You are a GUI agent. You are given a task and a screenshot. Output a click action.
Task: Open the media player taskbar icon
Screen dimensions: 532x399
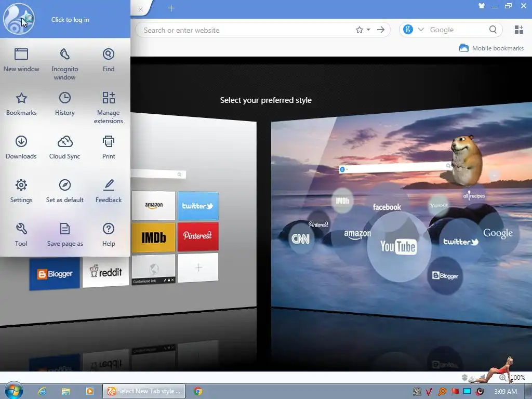[89, 391]
